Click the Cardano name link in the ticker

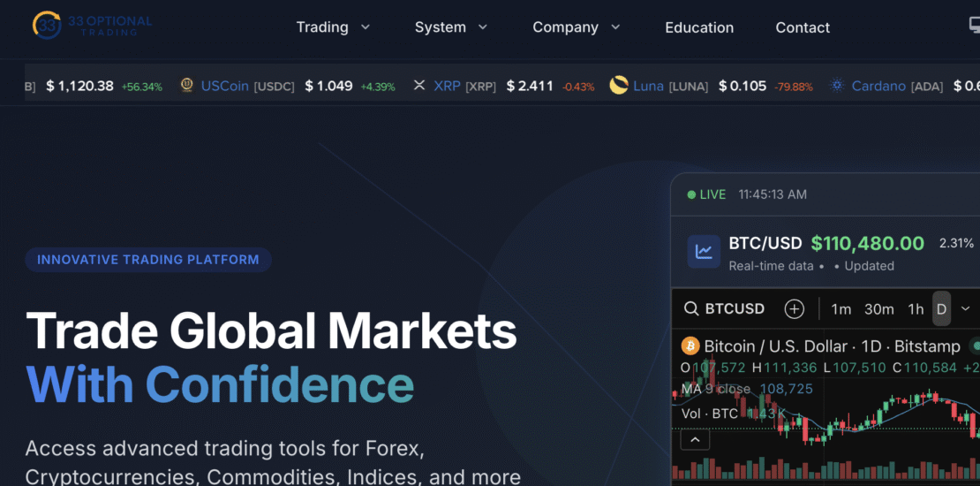point(878,86)
